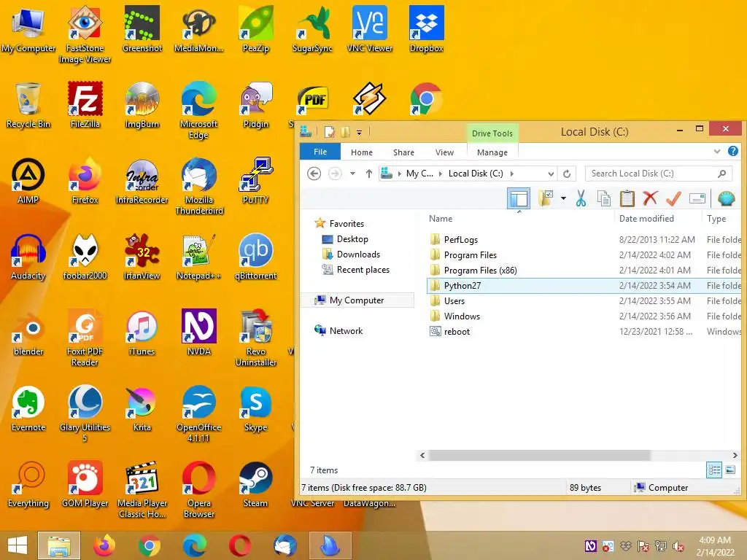Switch to Large icons view layout button
The image size is (747, 560).
coord(729,470)
